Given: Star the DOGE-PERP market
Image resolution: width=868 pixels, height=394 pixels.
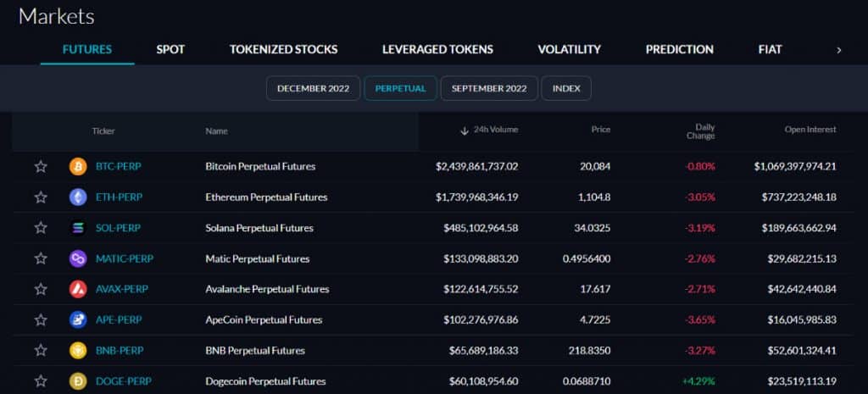Looking at the screenshot, I should pos(41,381).
